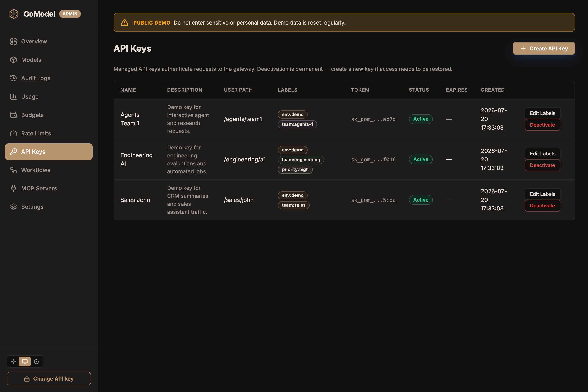Screen dimensions: 588x392
Task: Open Workflows in sidebar
Action: click(49, 170)
